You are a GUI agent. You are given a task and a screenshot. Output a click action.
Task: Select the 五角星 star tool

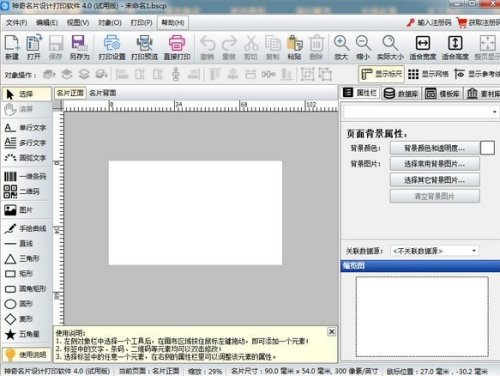click(22, 334)
